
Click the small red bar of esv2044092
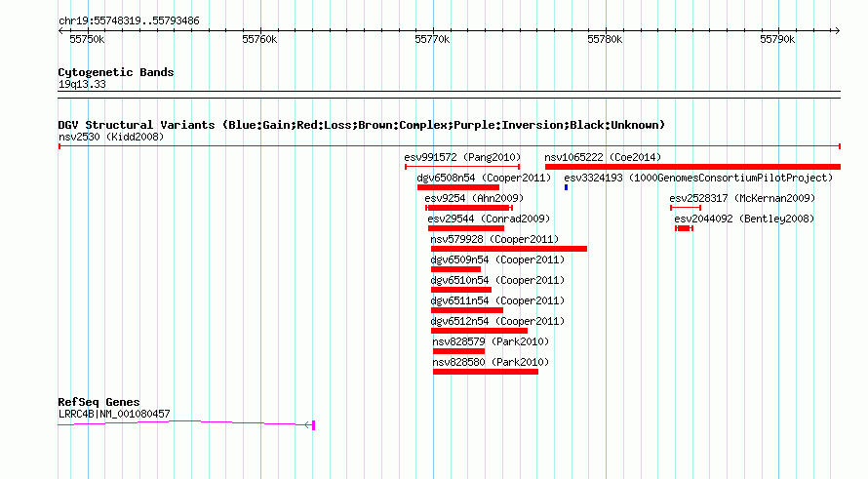(x=685, y=228)
